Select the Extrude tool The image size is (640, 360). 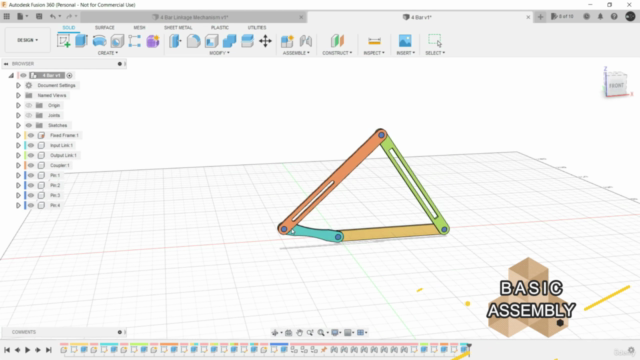click(81, 41)
